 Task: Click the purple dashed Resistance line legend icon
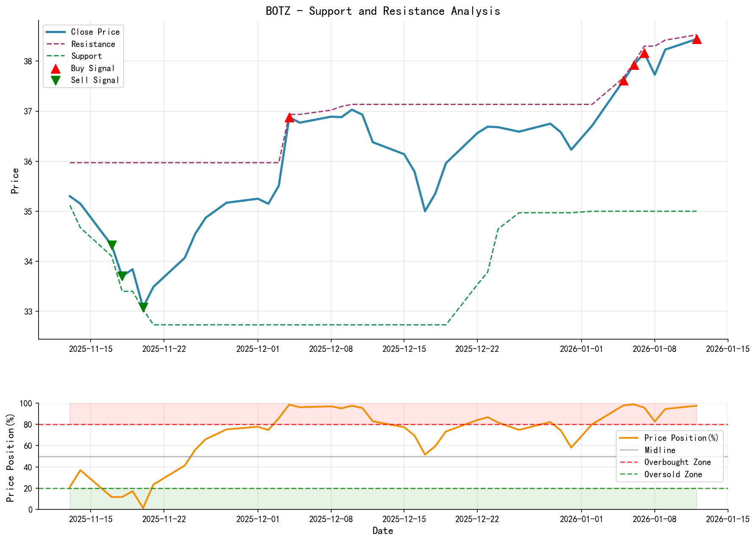click(x=55, y=44)
